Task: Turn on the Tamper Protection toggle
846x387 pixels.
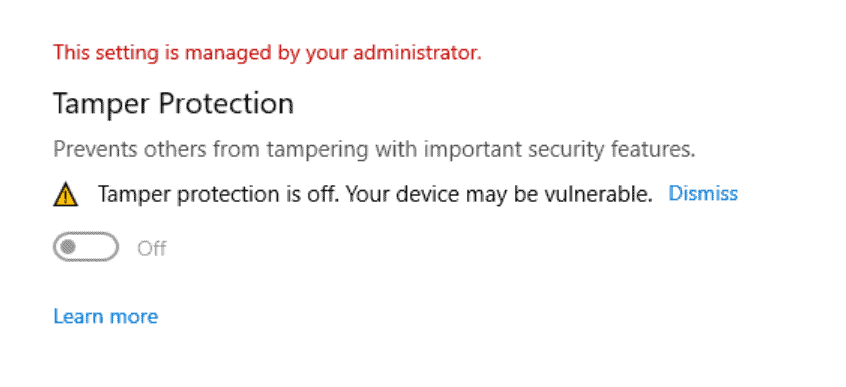Action: point(86,247)
